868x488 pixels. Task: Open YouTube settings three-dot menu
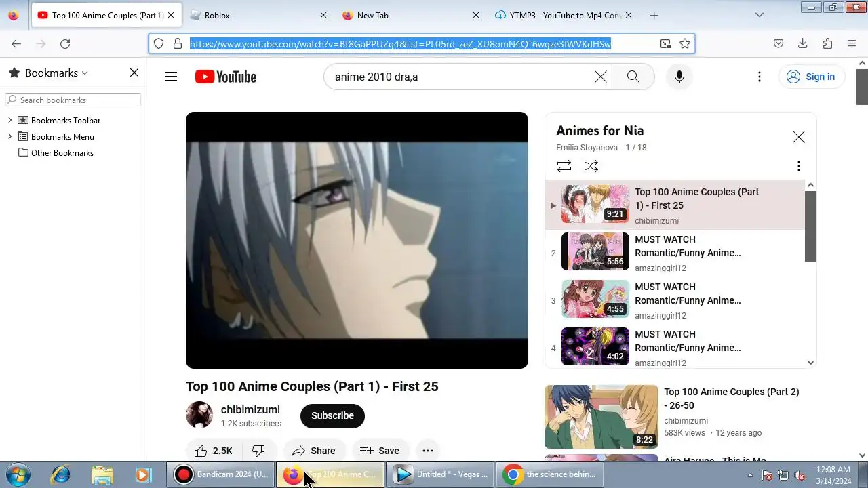point(759,77)
